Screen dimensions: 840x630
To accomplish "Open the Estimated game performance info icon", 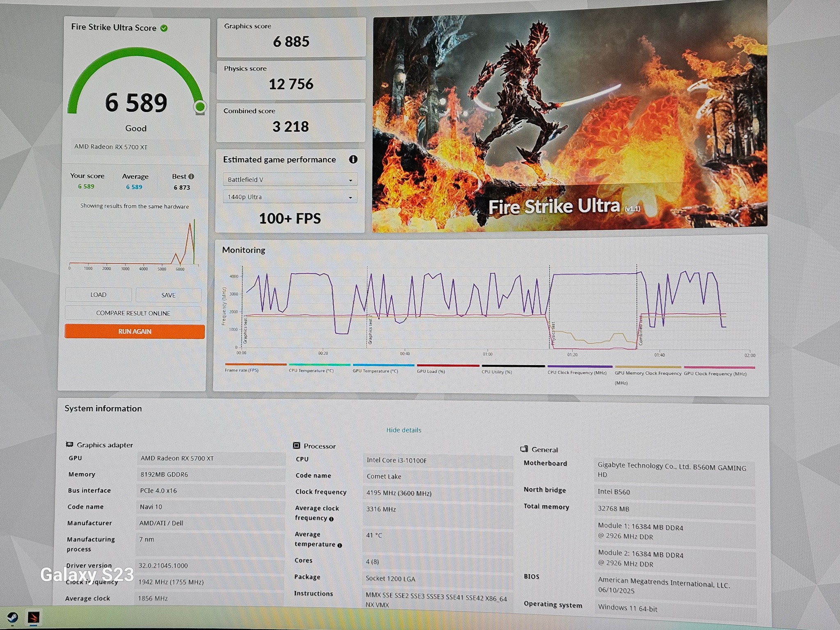I will (x=353, y=160).
